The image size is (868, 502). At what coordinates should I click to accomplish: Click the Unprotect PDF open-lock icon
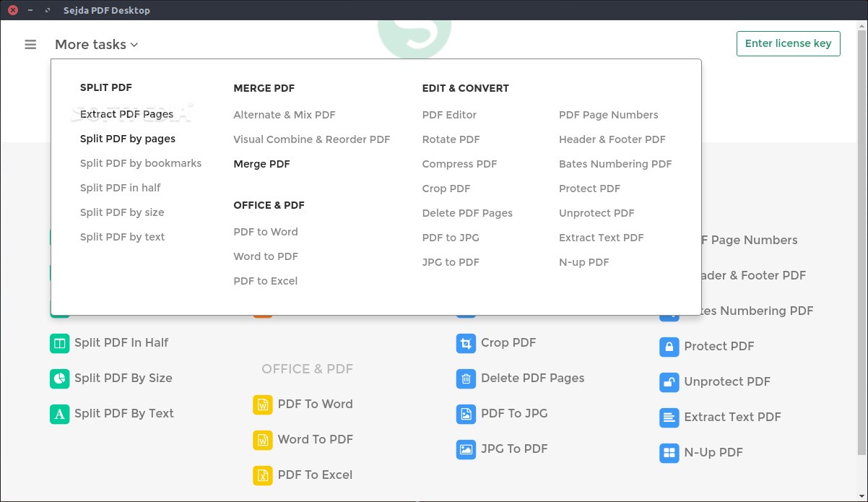(x=669, y=382)
